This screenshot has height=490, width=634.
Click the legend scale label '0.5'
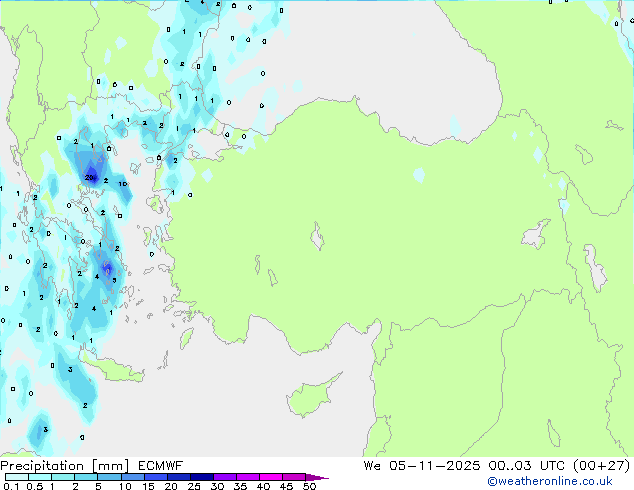[35, 486]
